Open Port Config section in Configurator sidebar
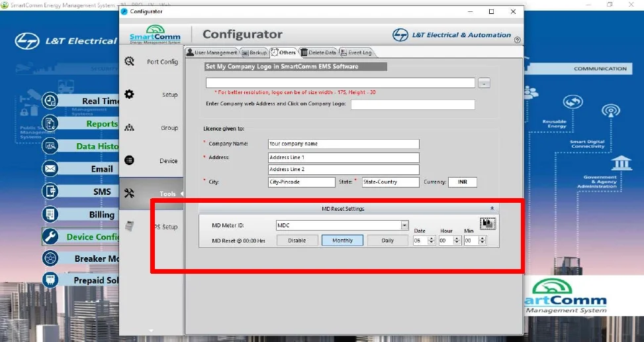This screenshot has width=644, height=342. [152, 62]
